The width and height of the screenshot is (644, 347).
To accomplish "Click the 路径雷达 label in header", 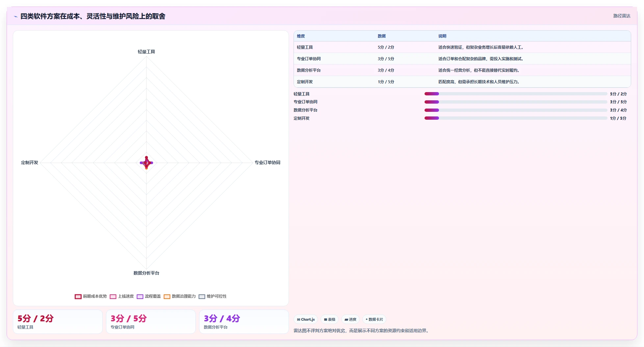I will [622, 16].
